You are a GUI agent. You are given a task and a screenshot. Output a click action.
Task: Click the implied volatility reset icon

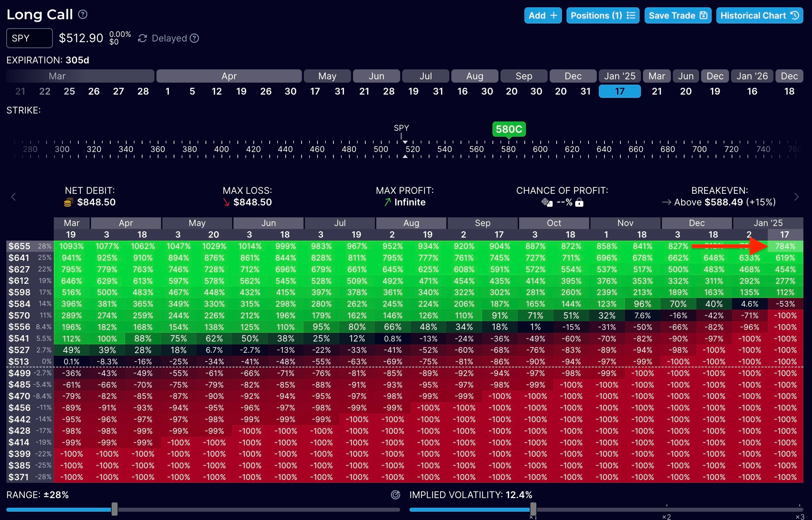pos(395,495)
